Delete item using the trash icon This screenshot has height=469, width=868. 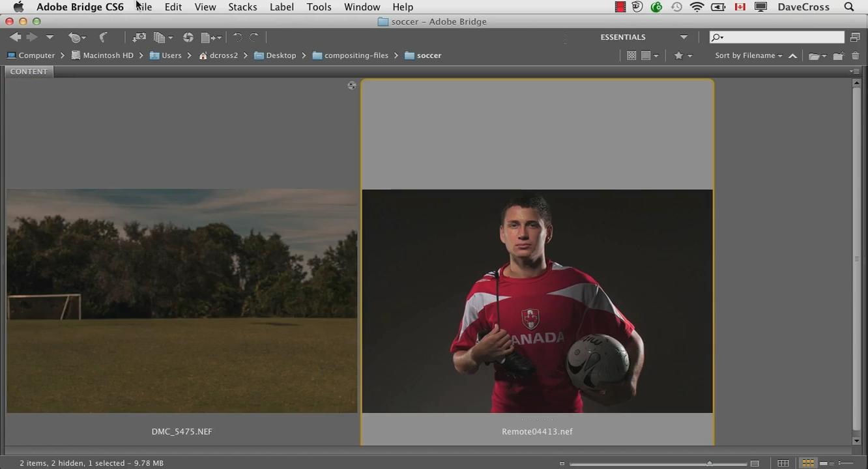(855, 56)
